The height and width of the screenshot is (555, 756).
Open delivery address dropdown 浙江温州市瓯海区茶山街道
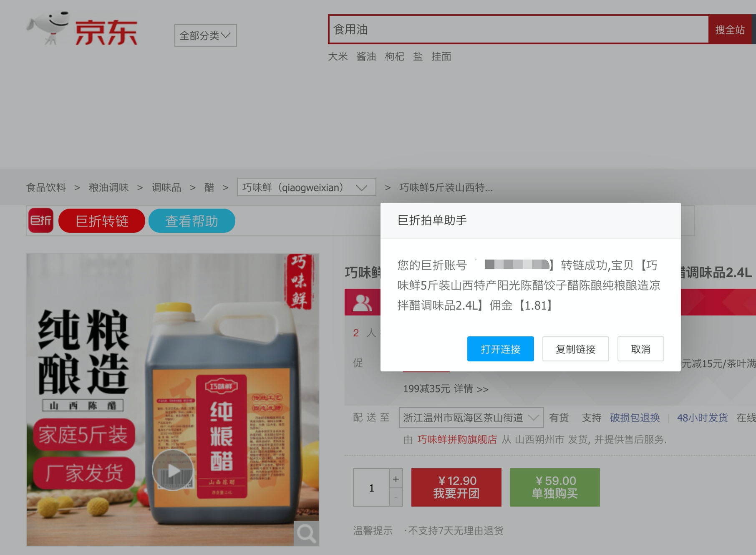click(x=471, y=418)
